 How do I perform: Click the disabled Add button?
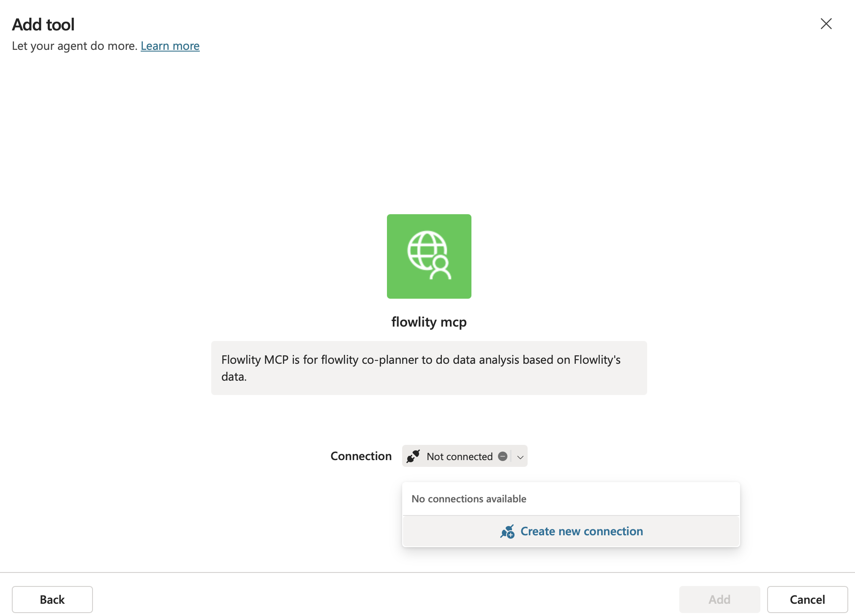tap(719, 600)
